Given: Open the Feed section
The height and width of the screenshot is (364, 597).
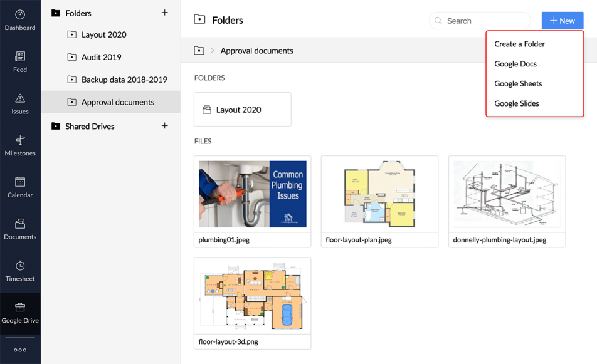Looking at the screenshot, I should [20, 63].
